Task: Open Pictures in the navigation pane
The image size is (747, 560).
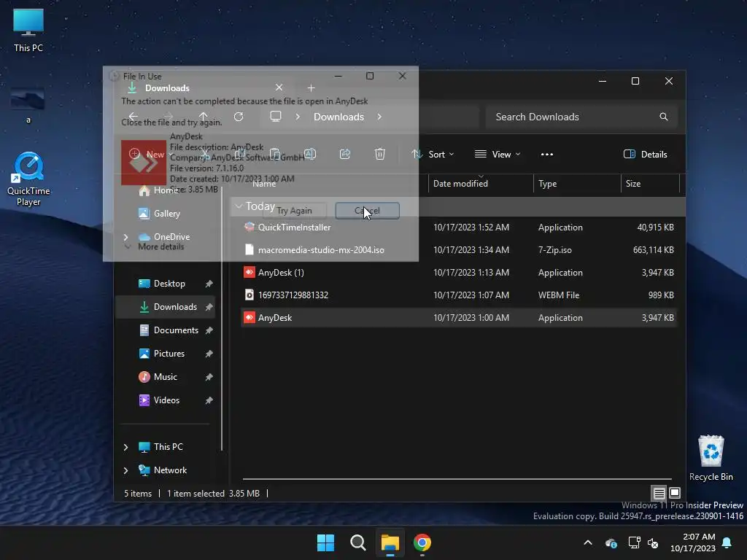Action: coord(169,354)
